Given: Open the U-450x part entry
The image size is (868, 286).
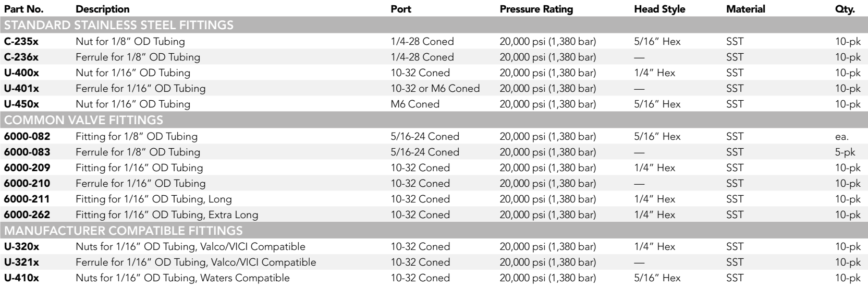Looking at the screenshot, I should point(21,104).
